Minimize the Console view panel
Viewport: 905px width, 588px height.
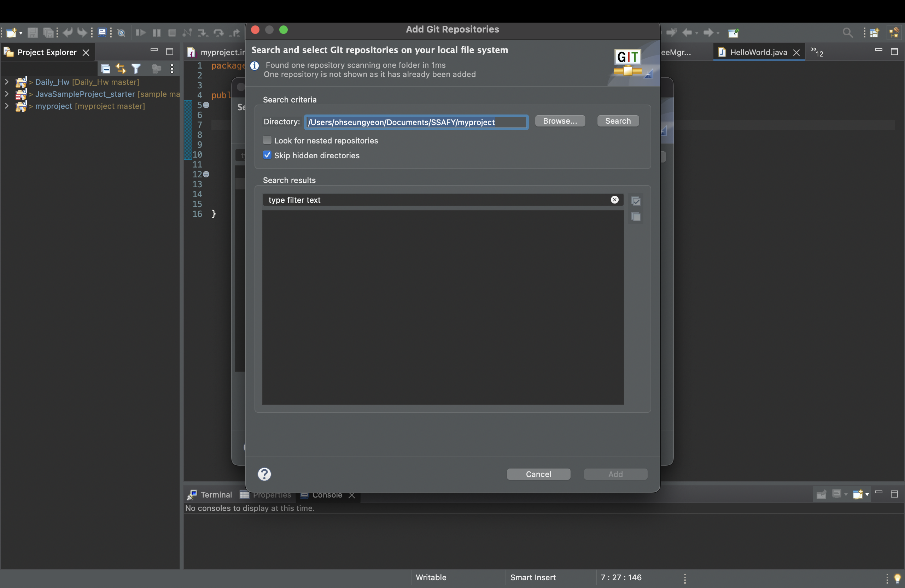click(x=879, y=492)
